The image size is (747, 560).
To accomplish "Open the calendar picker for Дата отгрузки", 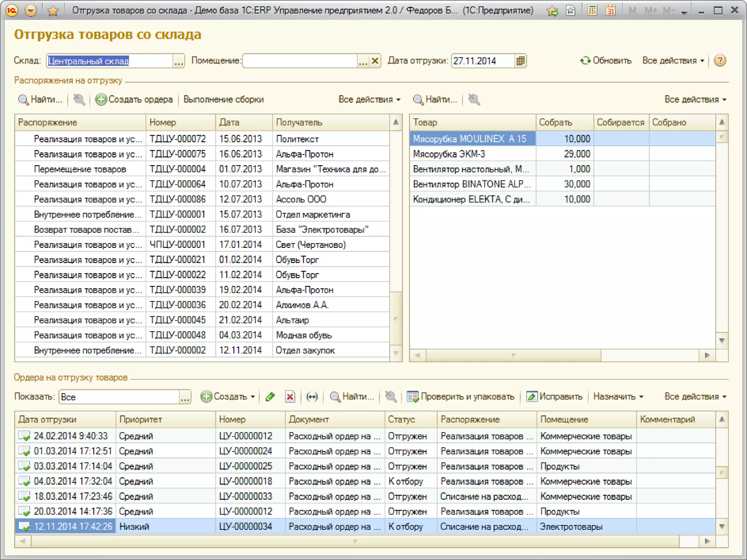I will coord(520,61).
